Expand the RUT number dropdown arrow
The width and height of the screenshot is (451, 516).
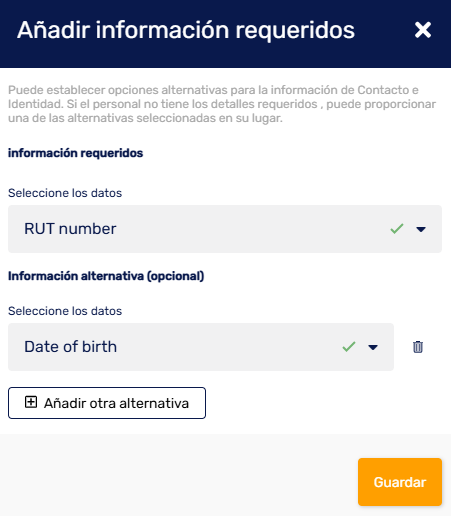(x=421, y=229)
